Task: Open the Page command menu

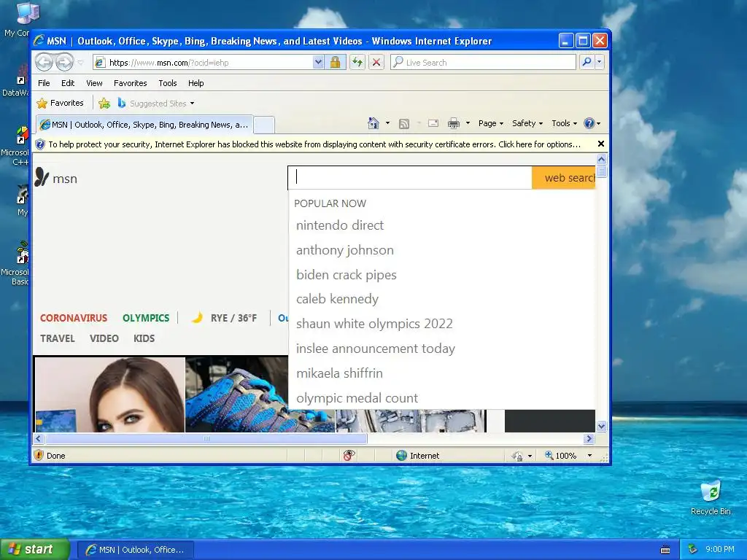Action: pos(491,123)
